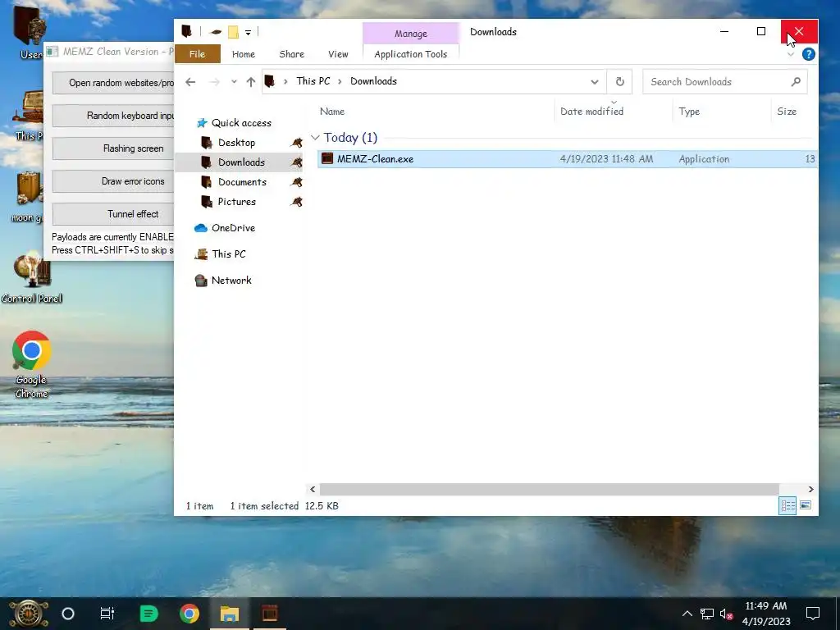This screenshot has width=840, height=630.
Task: Click Tunnel effect in MEMZ window
Action: coord(113,214)
